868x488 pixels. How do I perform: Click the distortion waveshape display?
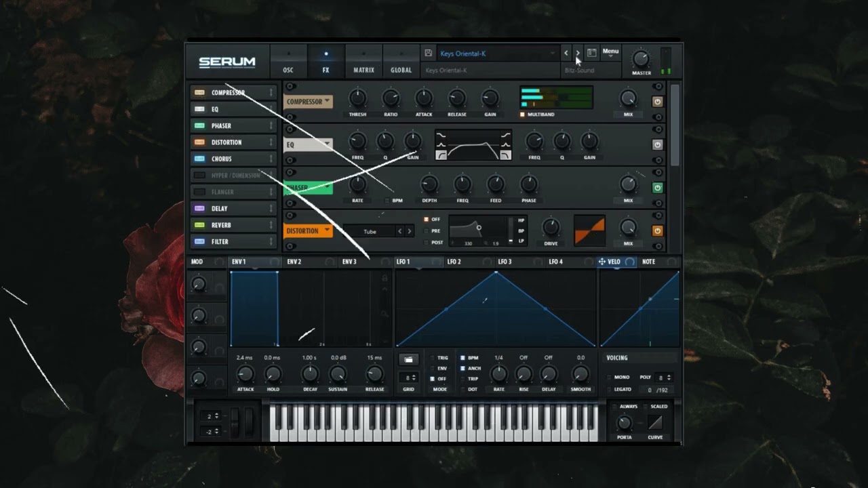pyautogui.click(x=589, y=231)
